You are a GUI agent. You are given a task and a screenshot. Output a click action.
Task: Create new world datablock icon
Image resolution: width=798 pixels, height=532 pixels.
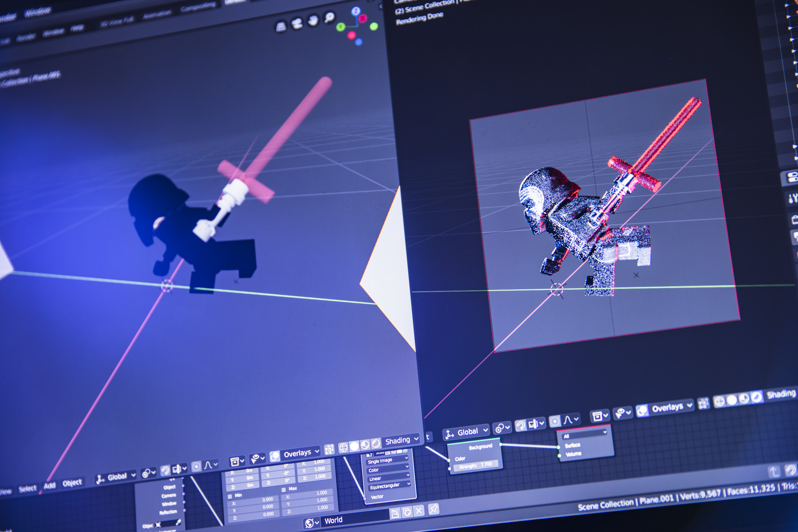395,513
